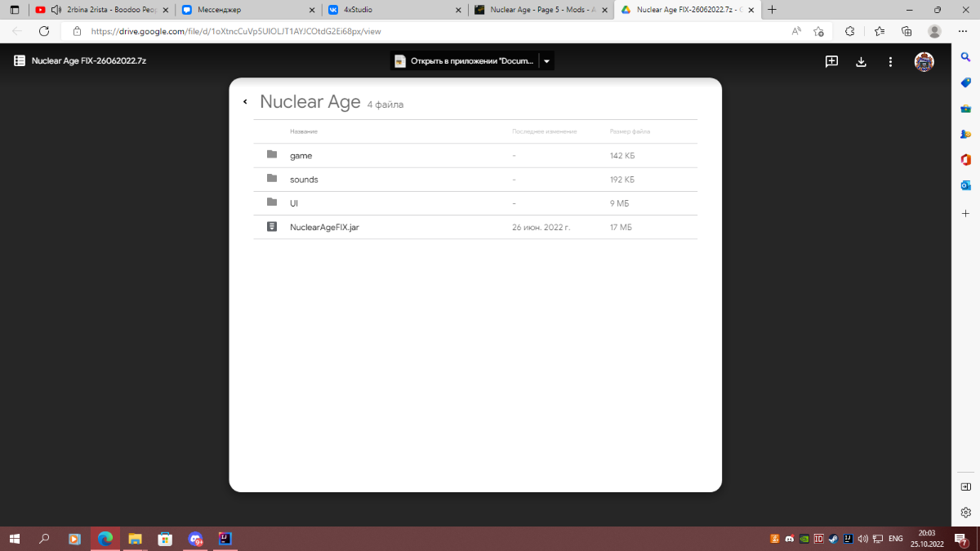
Task: Reload the current page
Action: pyautogui.click(x=44, y=31)
